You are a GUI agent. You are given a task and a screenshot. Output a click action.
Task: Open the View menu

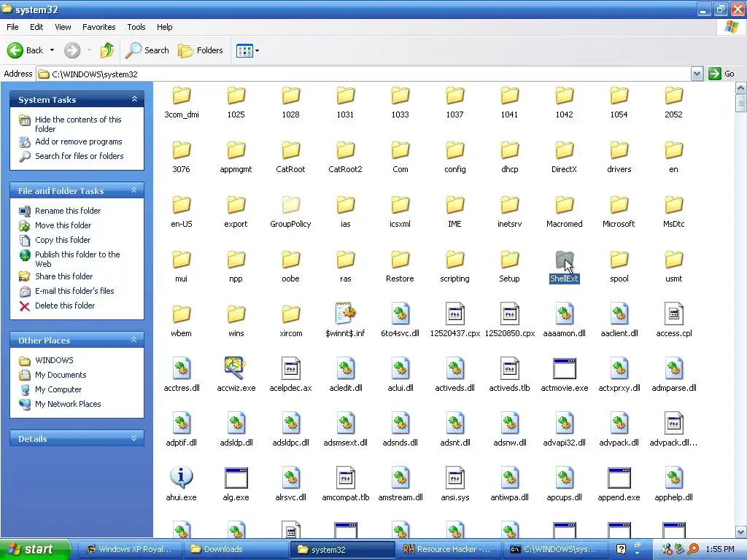[x=63, y=27]
